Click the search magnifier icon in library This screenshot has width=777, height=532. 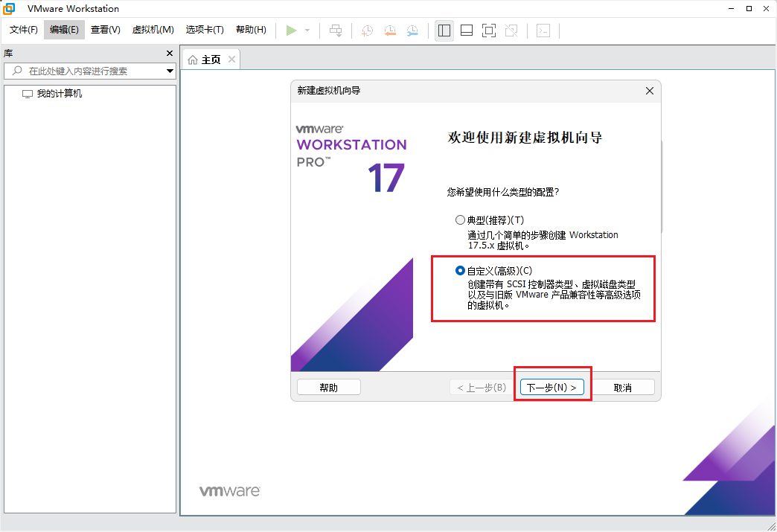point(17,71)
